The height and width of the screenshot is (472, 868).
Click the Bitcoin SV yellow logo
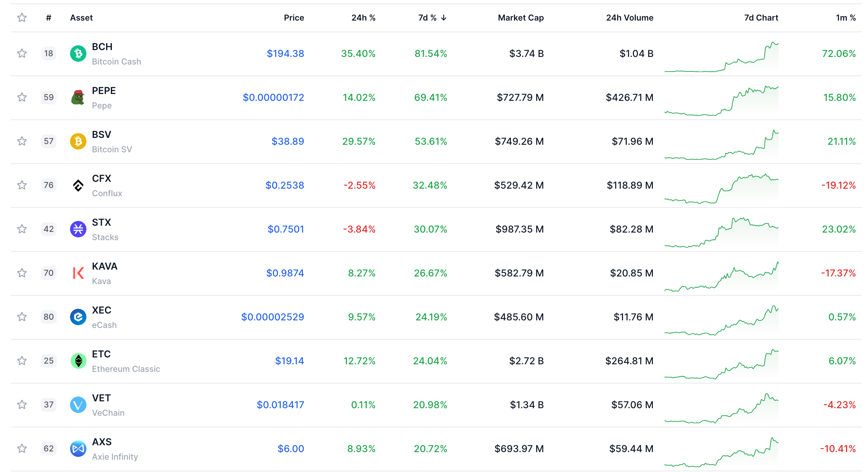tap(78, 141)
